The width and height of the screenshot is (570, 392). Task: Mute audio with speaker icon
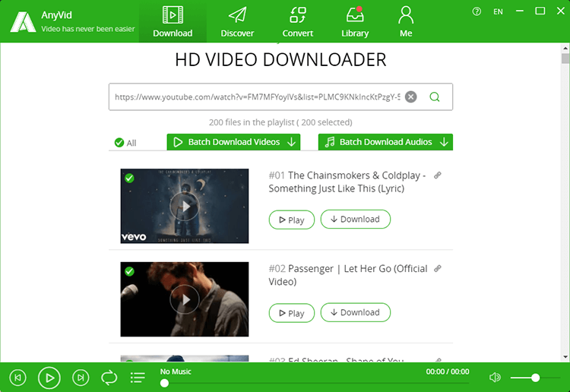coord(495,378)
